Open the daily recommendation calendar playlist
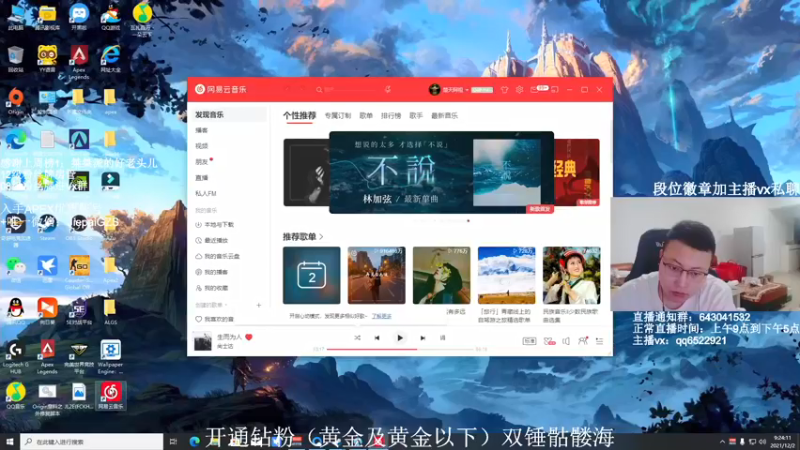 312,276
